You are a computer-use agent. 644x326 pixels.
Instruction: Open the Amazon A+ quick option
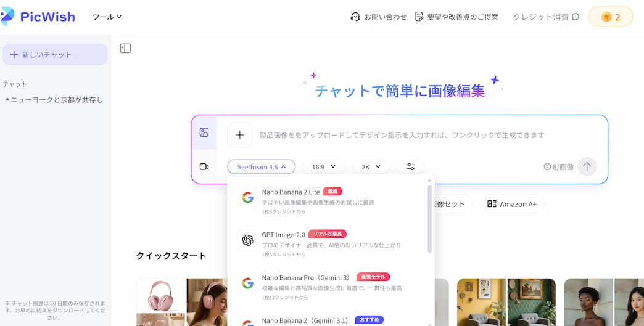512,204
